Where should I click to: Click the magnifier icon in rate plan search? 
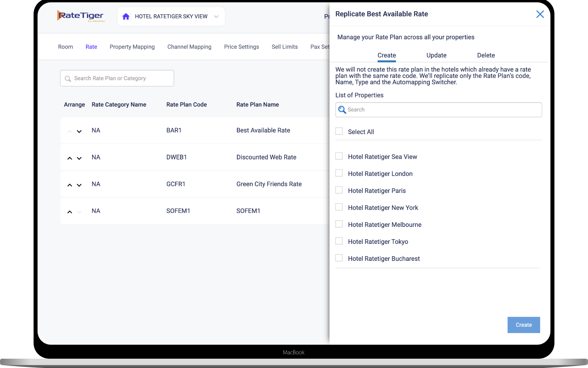tap(68, 79)
